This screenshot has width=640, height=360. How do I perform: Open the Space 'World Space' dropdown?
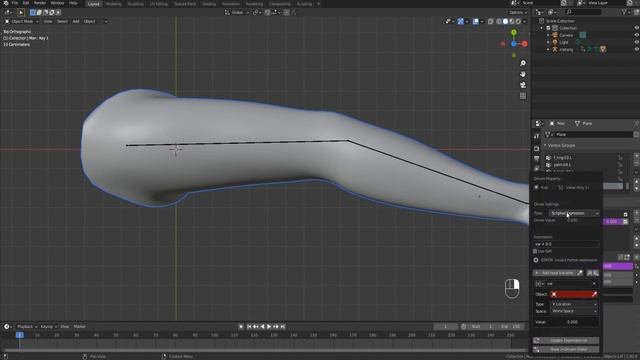[574, 311]
